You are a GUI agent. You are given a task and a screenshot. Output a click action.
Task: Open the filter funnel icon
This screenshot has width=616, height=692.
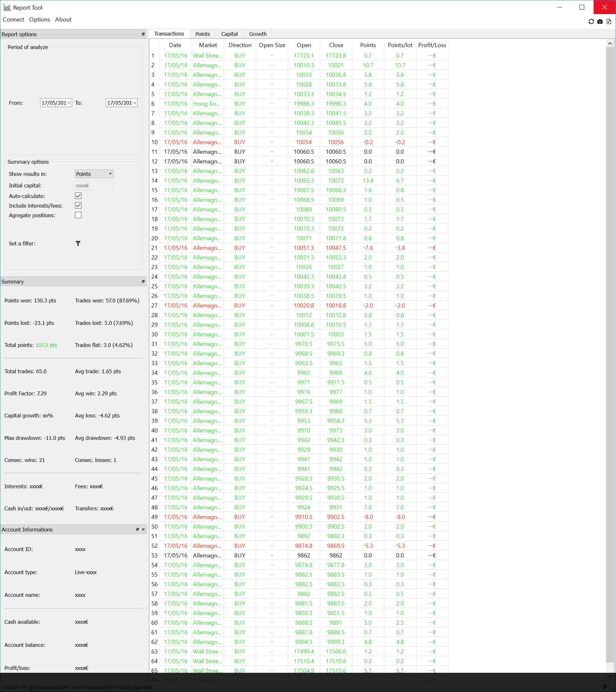[x=78, y=243]
